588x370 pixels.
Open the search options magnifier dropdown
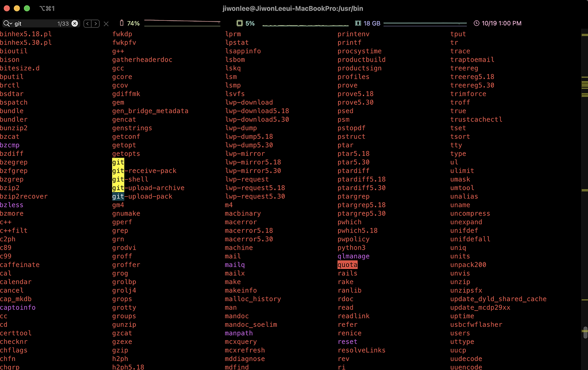click(x=8, y=23)
